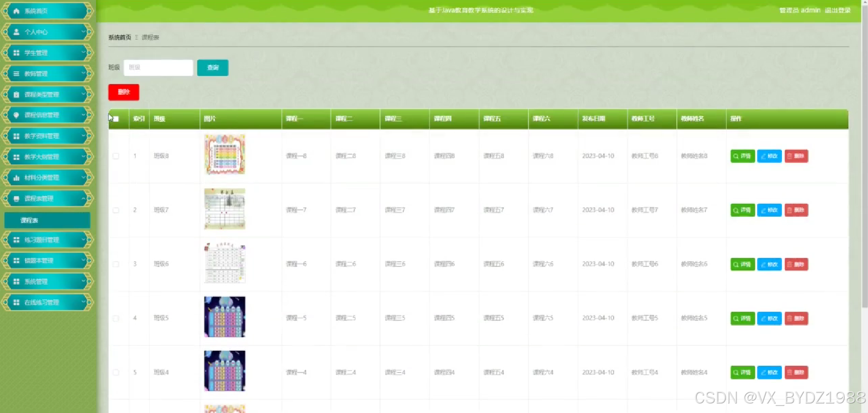The image size is (868, 413).
Task: Check the checkbox for row 班级7
Action: tap(116, 210)
